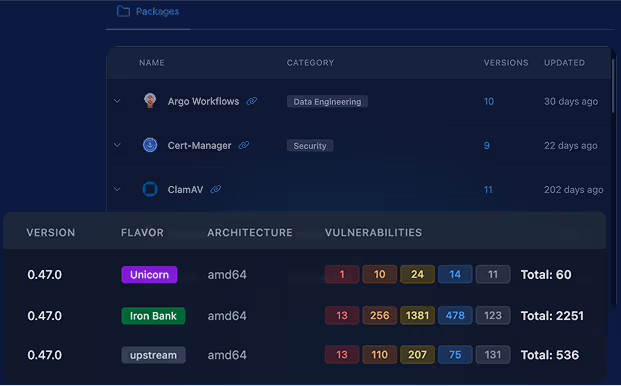Sort by the NAME column header
The image size is (621, 386).
(x=152, y=63)
